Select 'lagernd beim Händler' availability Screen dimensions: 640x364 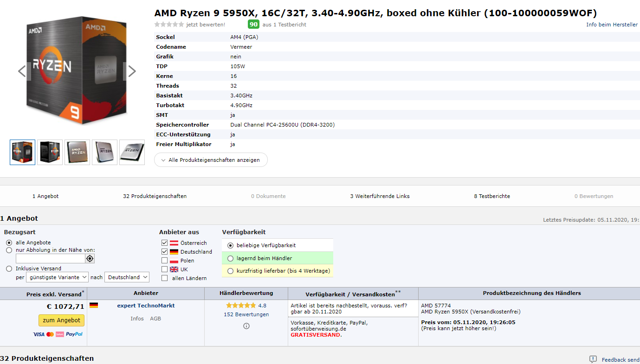coord(230,258)
